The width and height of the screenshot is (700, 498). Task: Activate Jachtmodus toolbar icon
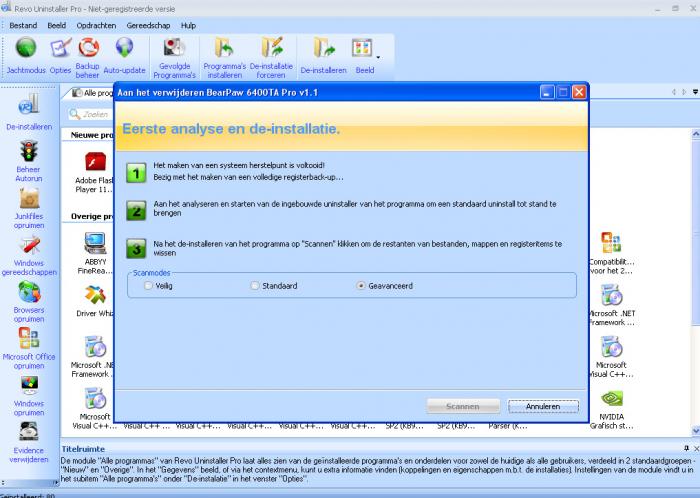(x=26, y=48)
